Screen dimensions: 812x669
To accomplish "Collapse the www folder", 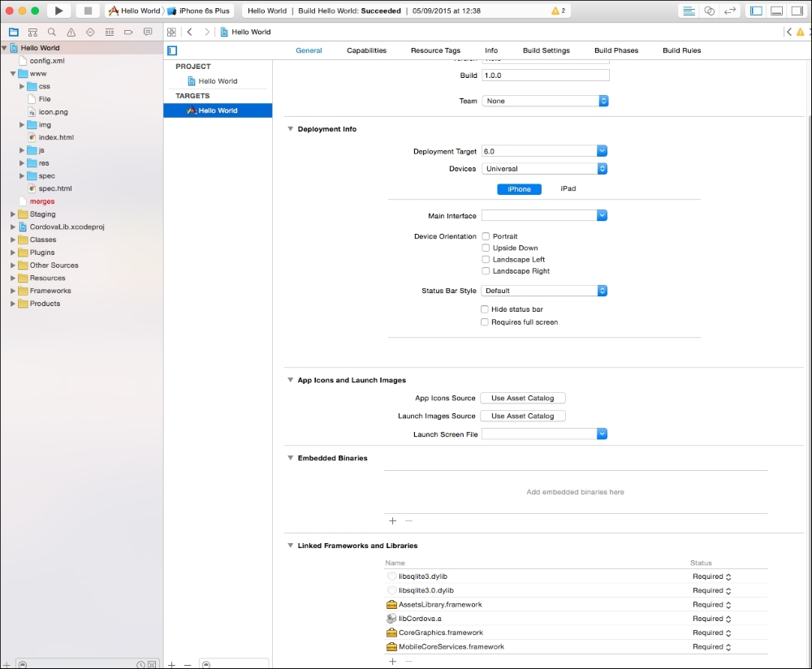I will (12, 74).
